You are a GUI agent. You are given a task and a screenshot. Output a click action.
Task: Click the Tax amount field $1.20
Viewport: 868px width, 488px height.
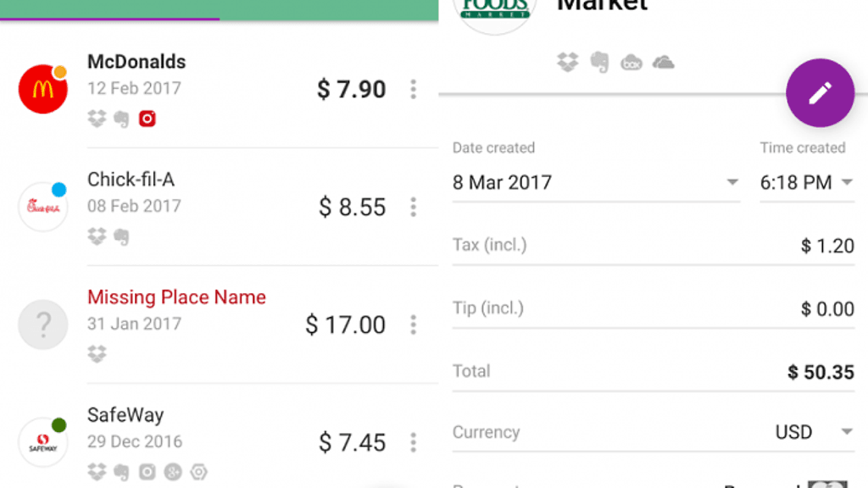coord(826,247)
